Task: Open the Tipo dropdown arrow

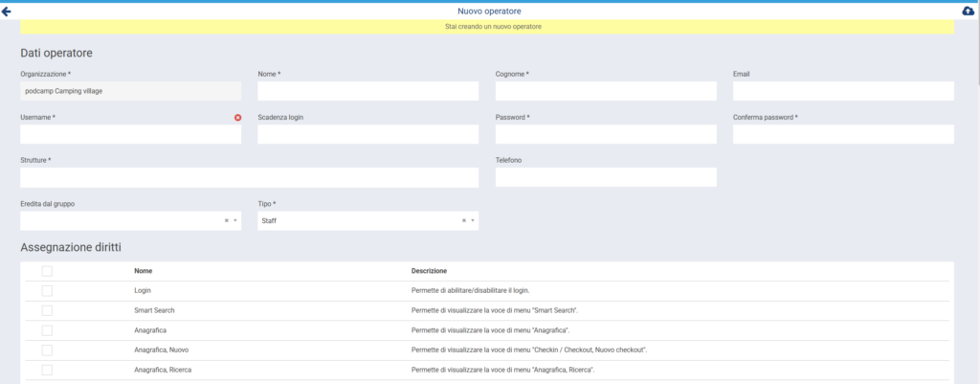Action: 472,220
